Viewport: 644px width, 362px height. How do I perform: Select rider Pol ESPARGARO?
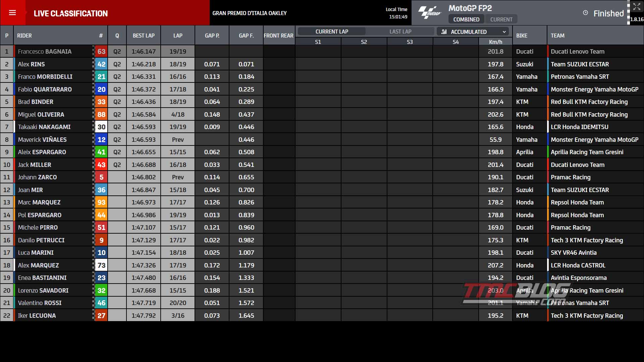[x=40, y=215]
